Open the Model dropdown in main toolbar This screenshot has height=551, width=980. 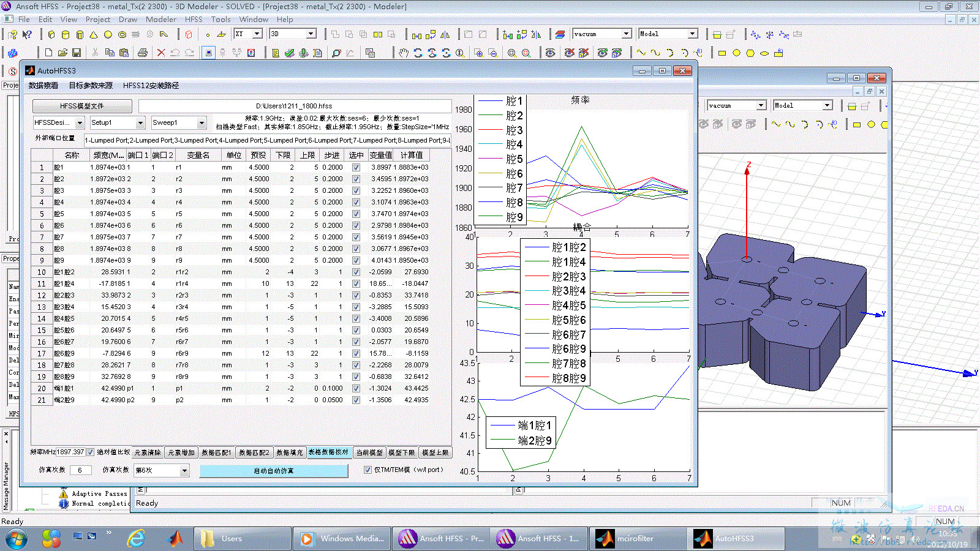668,34
